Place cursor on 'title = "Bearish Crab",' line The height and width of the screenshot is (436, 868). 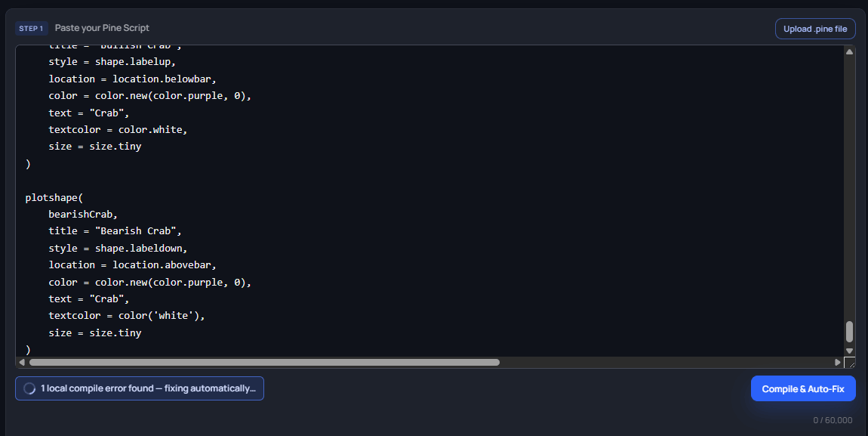pyautogui.click(x=115, y=231)
